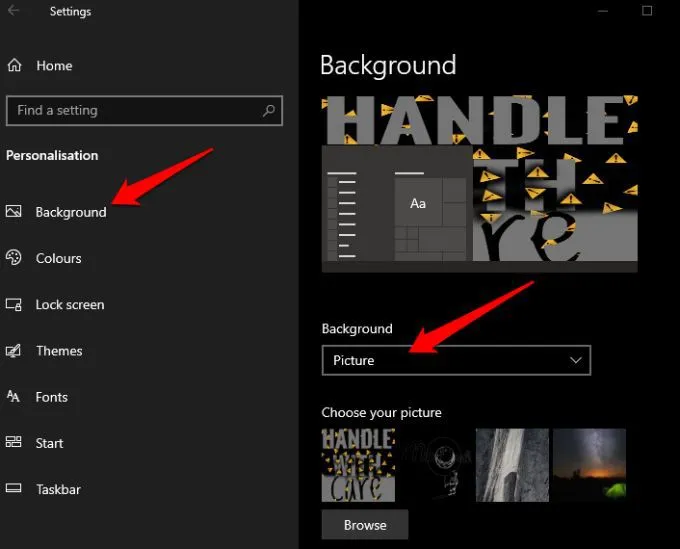Click the Choose your picture label
The image size is (680, 549).
click(381, 412)
